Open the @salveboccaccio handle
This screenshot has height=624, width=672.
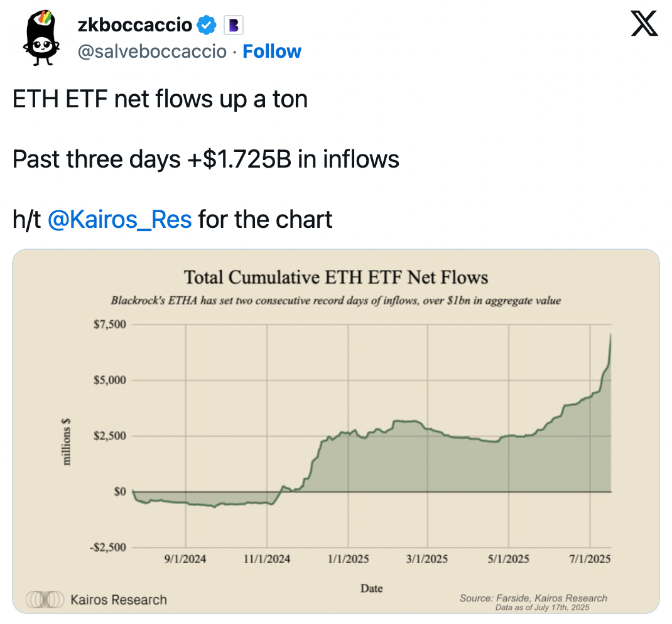pyautogui.click(x=151, y=51)
